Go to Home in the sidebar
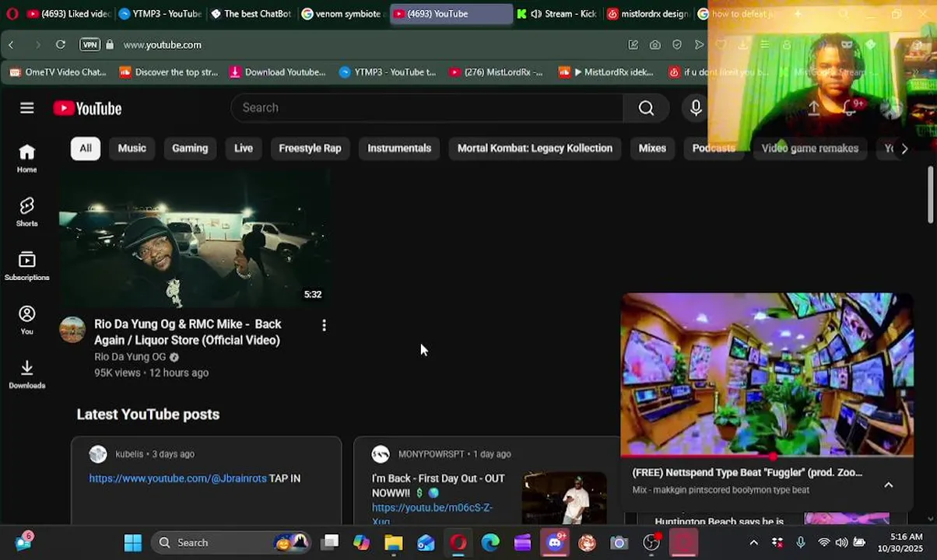 tap(27, 158)
